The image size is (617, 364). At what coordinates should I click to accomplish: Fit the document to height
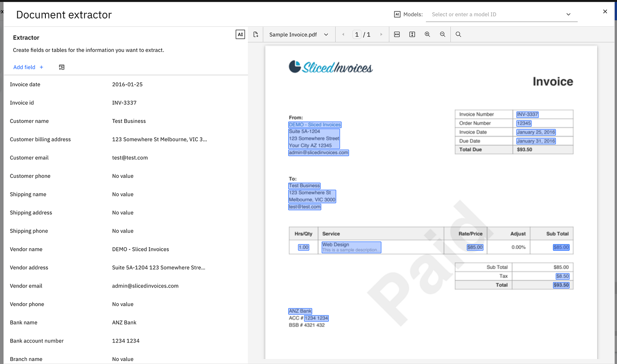[412, 34]
